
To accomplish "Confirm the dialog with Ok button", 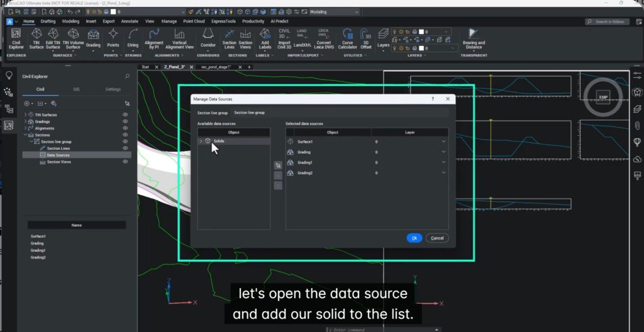I will (x=414, y=238).
